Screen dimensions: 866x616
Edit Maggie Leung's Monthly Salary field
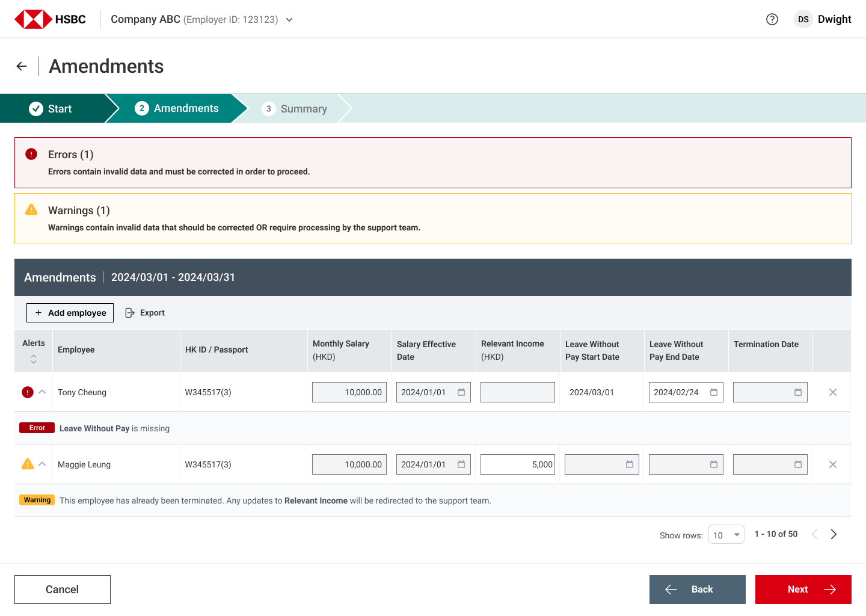(x=349, y=464)
